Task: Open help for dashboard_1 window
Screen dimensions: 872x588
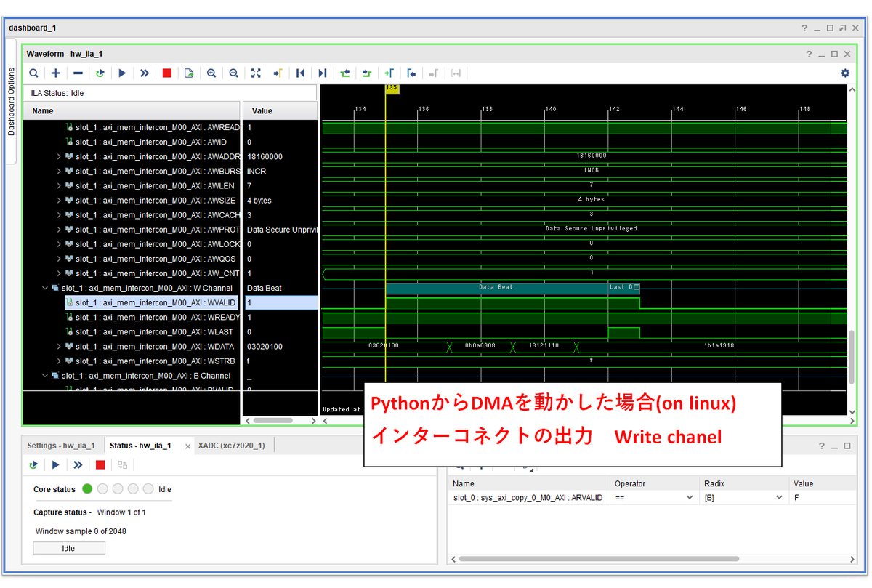Action: click(804, 28)
